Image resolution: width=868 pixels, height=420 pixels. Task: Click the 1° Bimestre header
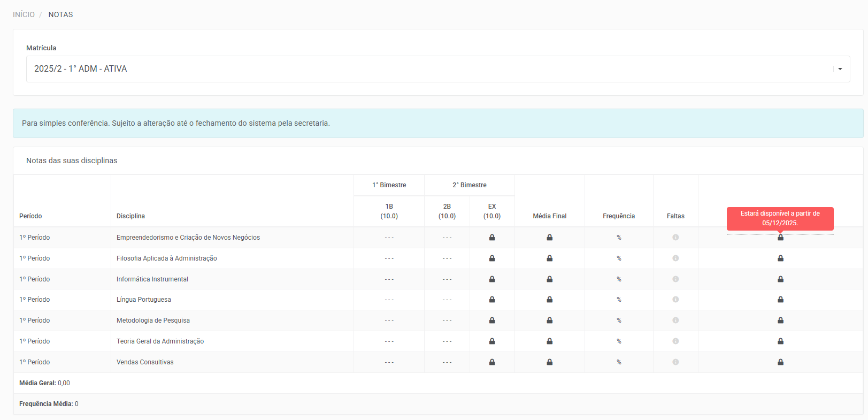tap(389, 185)
